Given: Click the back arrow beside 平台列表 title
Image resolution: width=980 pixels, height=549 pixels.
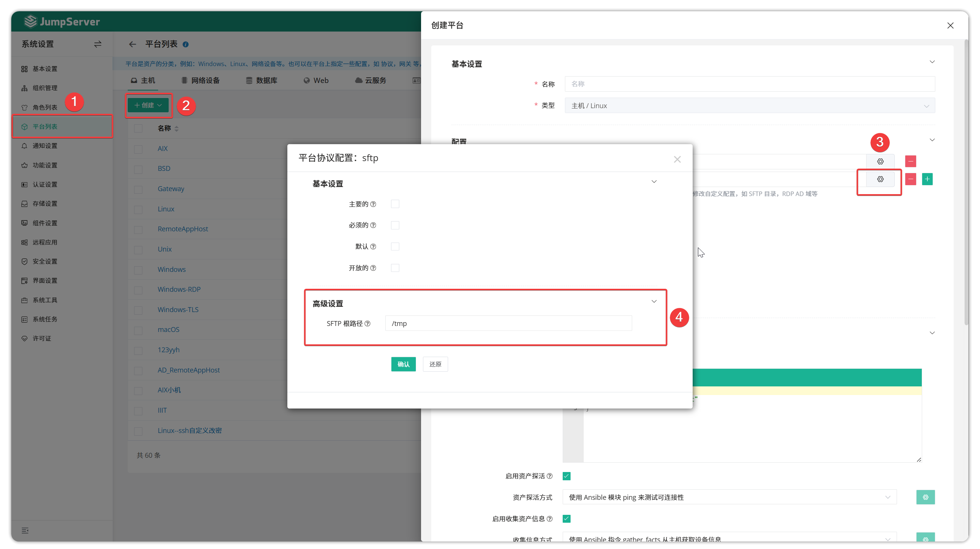Looking at the screenshot, I should click(x=132, y=44).
